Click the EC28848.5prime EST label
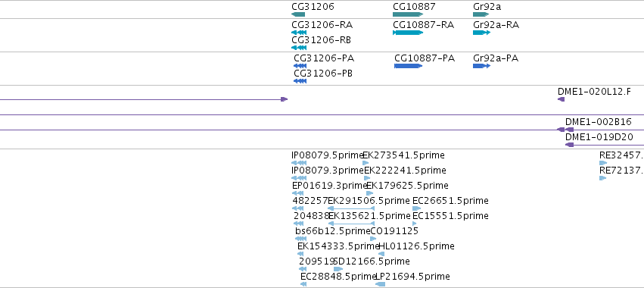 coord(339,276)
